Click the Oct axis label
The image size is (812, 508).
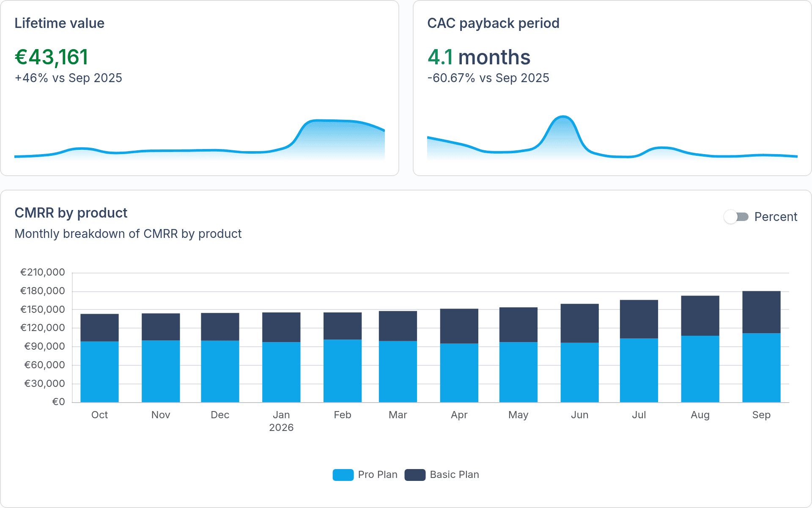(99, 415)
